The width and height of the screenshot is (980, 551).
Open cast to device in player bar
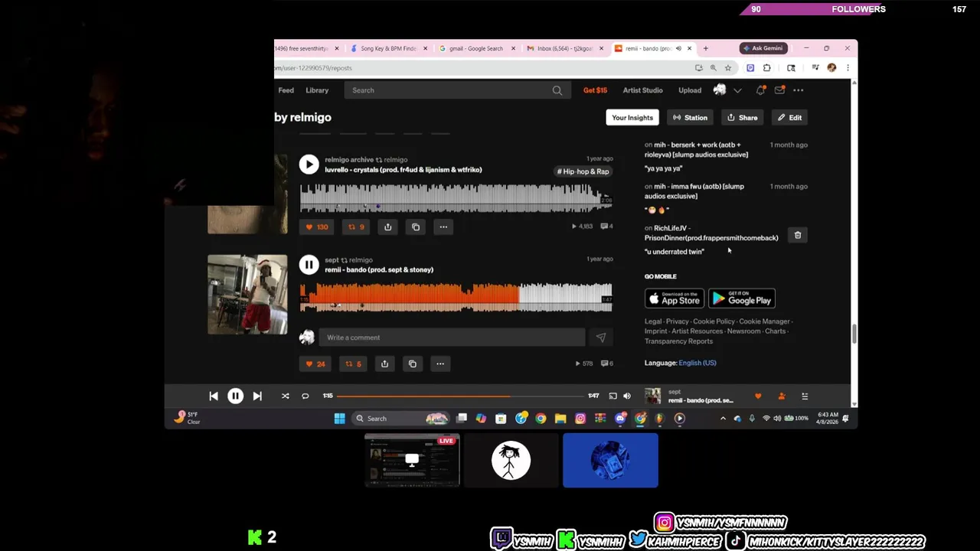[612, 396]
